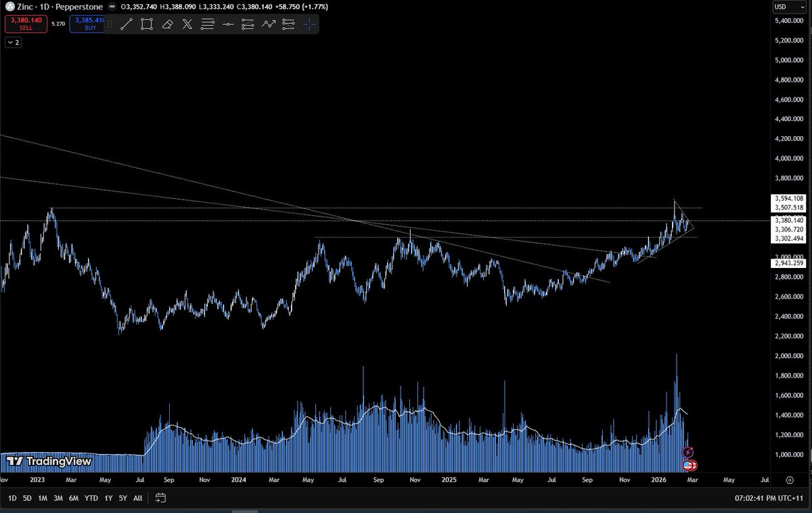Click the X post icon in drawing toolbar
This screenshot has width=812, height=513.
187,24
